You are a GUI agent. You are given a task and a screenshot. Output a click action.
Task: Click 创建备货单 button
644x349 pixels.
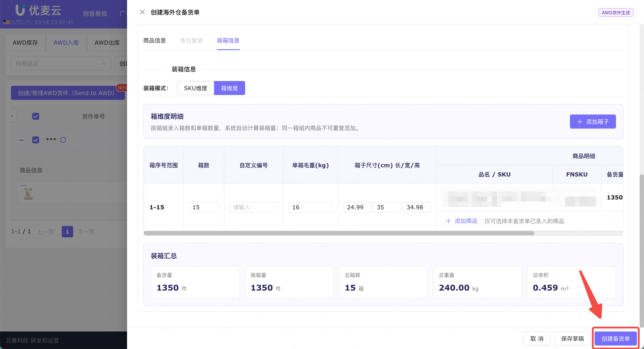click(x=615, y=338)
